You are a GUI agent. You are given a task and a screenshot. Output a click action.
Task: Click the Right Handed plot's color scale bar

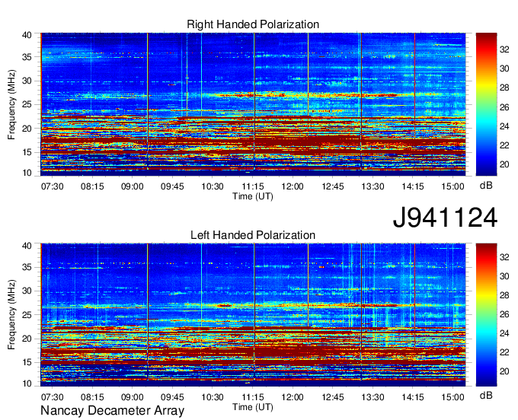click(486, 104)
